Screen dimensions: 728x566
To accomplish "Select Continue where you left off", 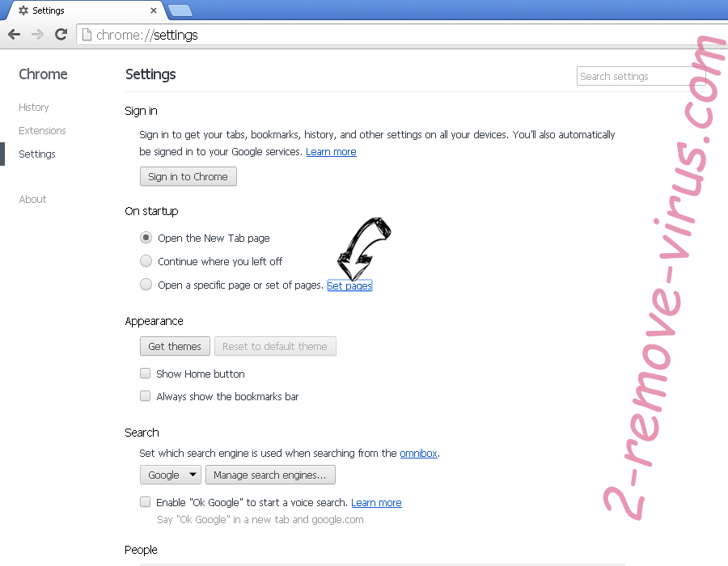I will tap(146, 260).
